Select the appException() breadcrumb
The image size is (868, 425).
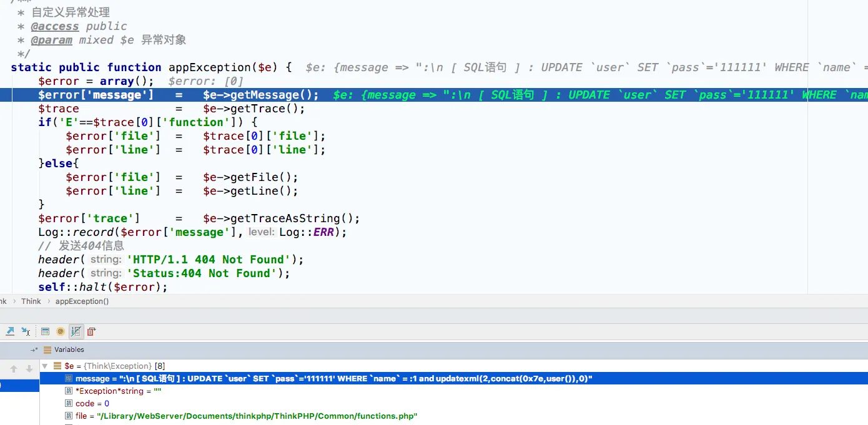(82, 301)
